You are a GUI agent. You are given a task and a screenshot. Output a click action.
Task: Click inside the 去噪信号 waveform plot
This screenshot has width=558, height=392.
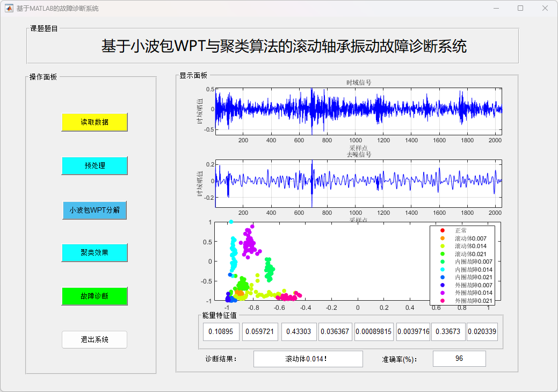pyautogui.click(x=358, y=183)
